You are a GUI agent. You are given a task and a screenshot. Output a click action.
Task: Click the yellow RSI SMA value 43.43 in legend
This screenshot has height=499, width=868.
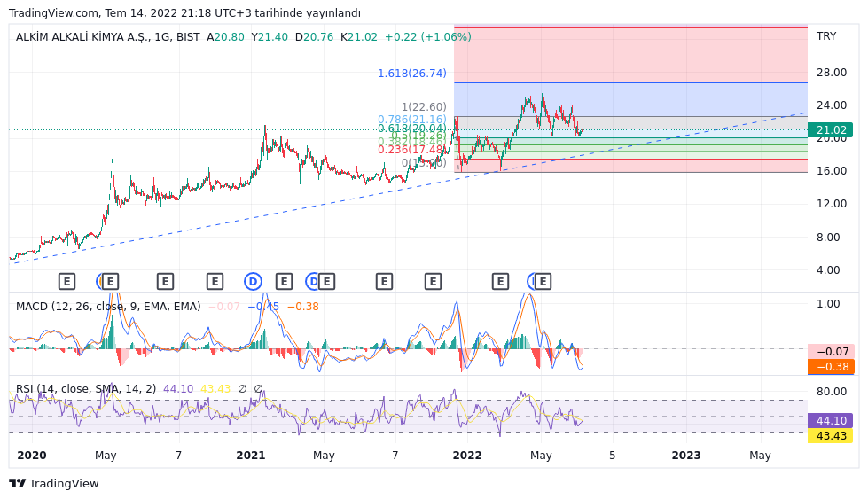[215, 389]
